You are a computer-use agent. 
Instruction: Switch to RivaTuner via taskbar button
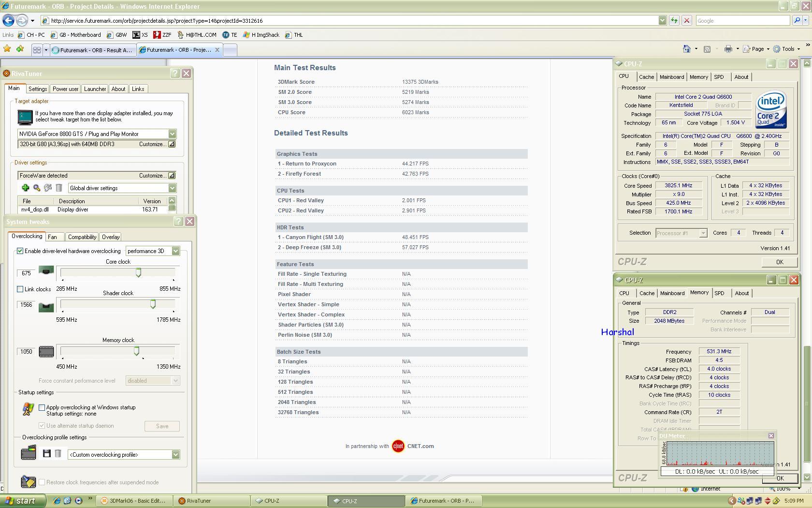212,501
